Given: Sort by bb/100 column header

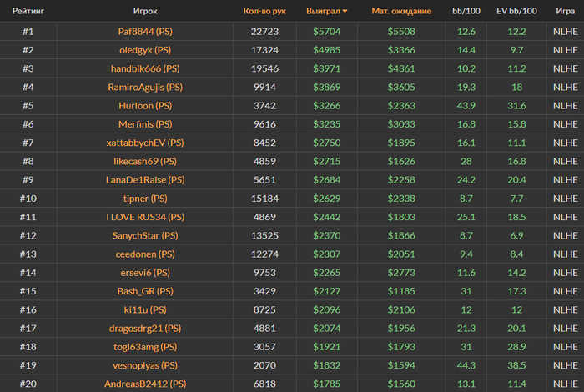Looking at the screenshot, I should click(466, 11).
